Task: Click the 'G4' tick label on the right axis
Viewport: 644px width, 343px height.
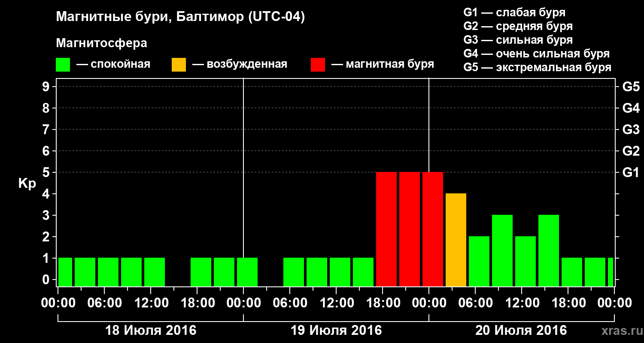Action: (631, 108)
